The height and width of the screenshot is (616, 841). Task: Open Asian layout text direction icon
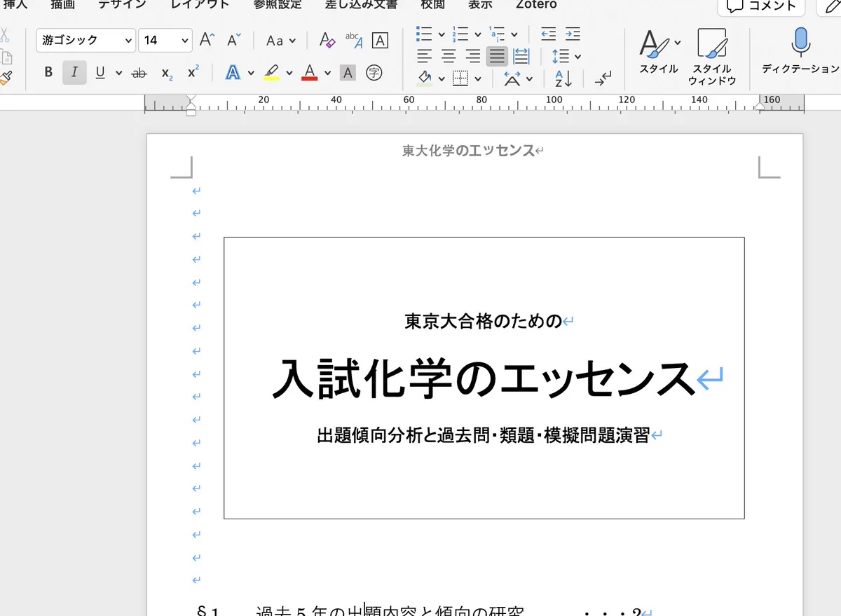click(x=512, y=78)
